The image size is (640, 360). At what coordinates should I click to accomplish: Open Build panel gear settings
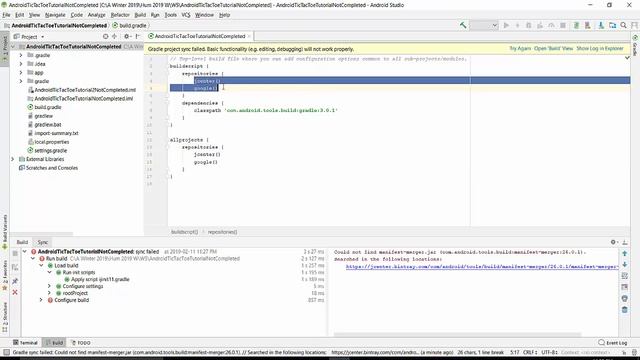613,242
